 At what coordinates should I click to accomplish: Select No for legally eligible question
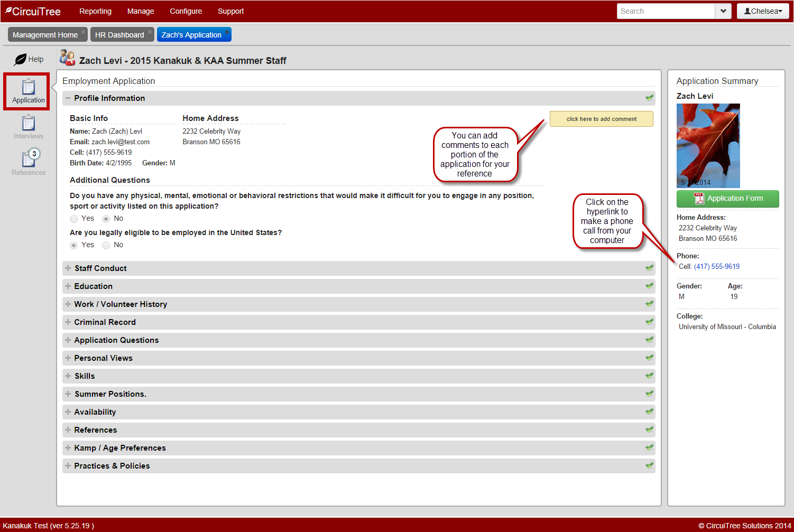tap(106, 245)
